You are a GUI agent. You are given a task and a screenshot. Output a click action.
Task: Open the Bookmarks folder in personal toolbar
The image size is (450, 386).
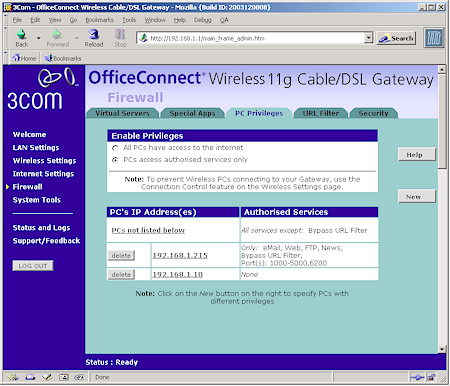63,58
